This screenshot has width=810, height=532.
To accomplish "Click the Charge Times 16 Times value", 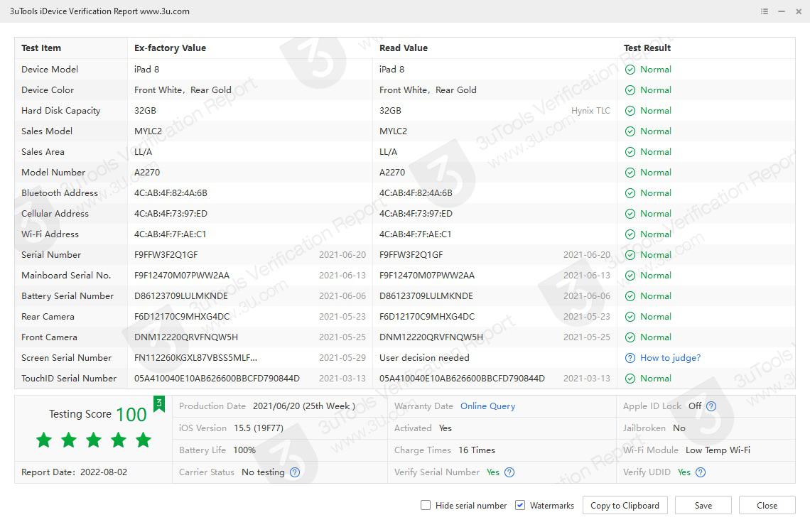I will (476, 450).
